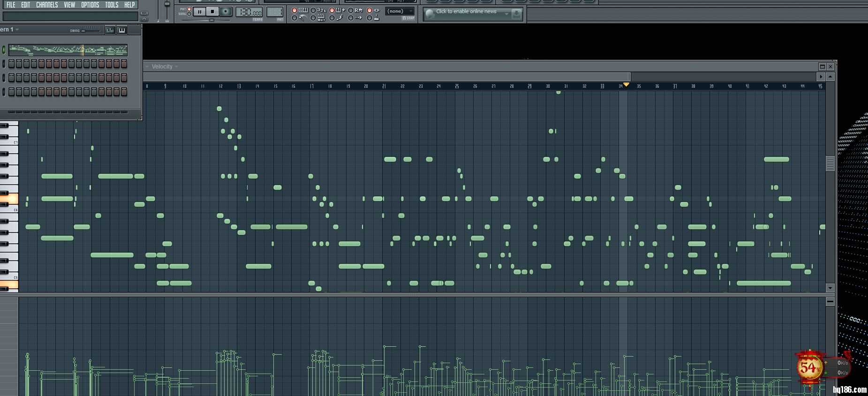Click the record button in transport
This screenshot has width=868, height=396.
click(x=226, y=11)
